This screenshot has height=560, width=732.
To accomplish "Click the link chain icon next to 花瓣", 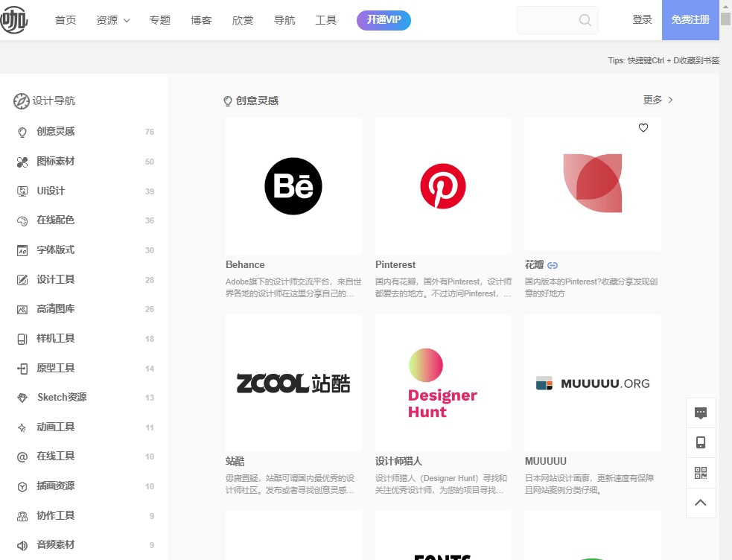I will pyautogui.click(x=553, y=265).
